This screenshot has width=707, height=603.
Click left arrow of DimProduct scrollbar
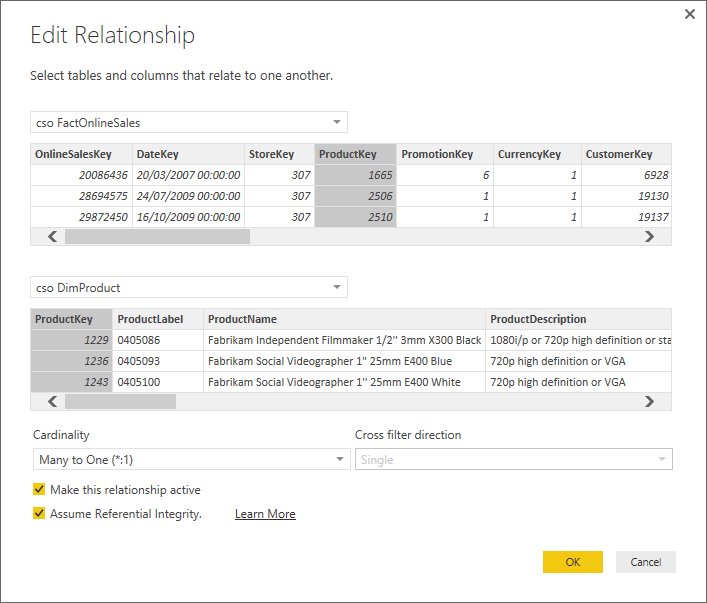pos(53,401)
